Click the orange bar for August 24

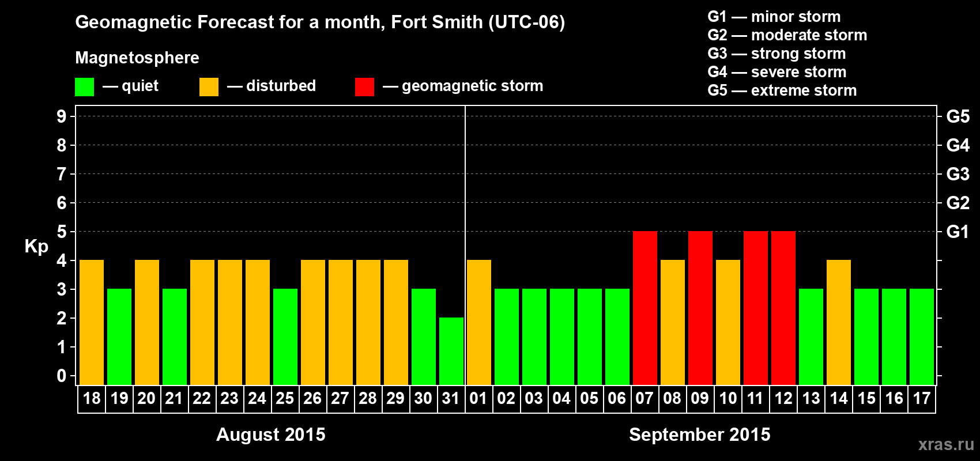click(x=258, y=323)
